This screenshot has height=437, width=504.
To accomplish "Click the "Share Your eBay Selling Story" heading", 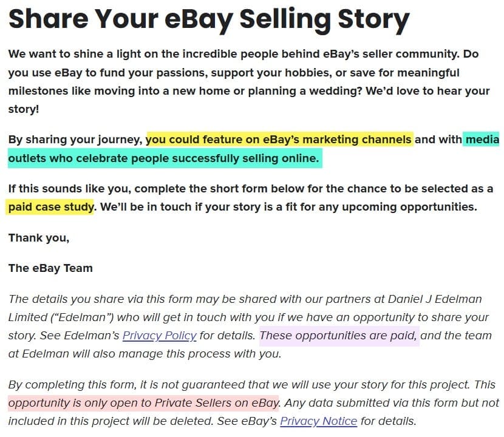I will (x=209, y=20).
